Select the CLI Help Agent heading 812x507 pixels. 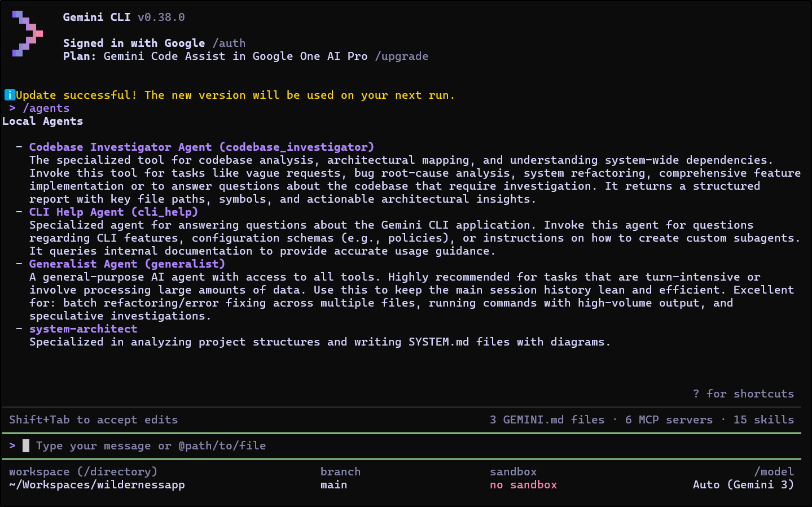pyautogui.click(x=113, y=212)
